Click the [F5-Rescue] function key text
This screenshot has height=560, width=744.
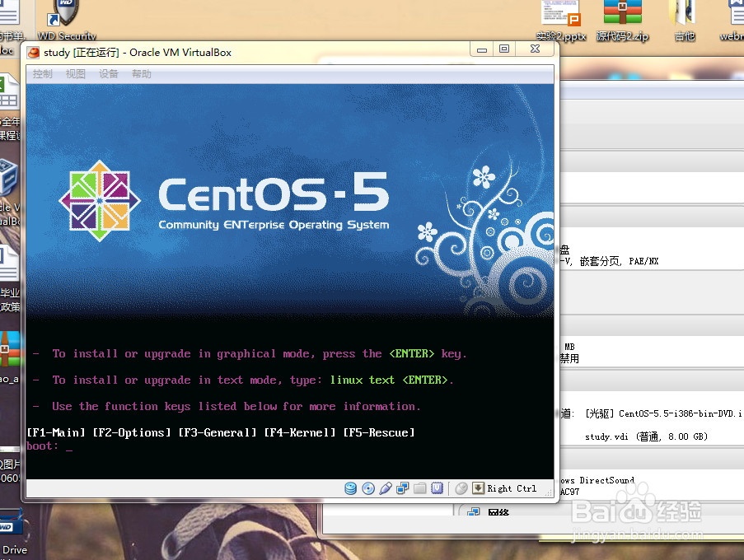[x=379, y=432]
